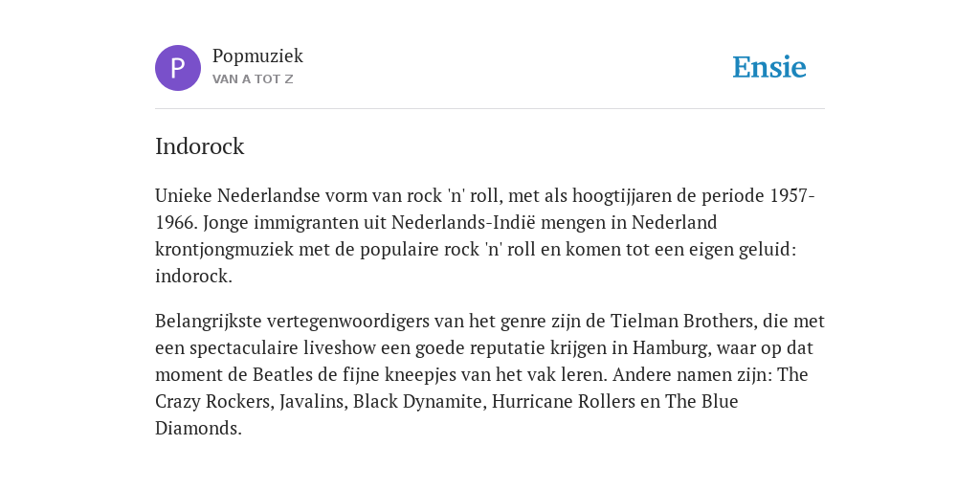This screenshot has height=490, width=980.
Task: Click the word Diamonds ending the paragraph
Action: coord(198,428)
